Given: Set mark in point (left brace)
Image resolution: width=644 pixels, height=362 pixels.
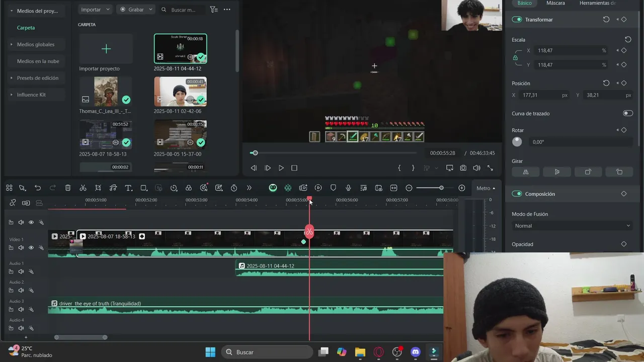Looking at the screenshot, I should tap(399, 168).
